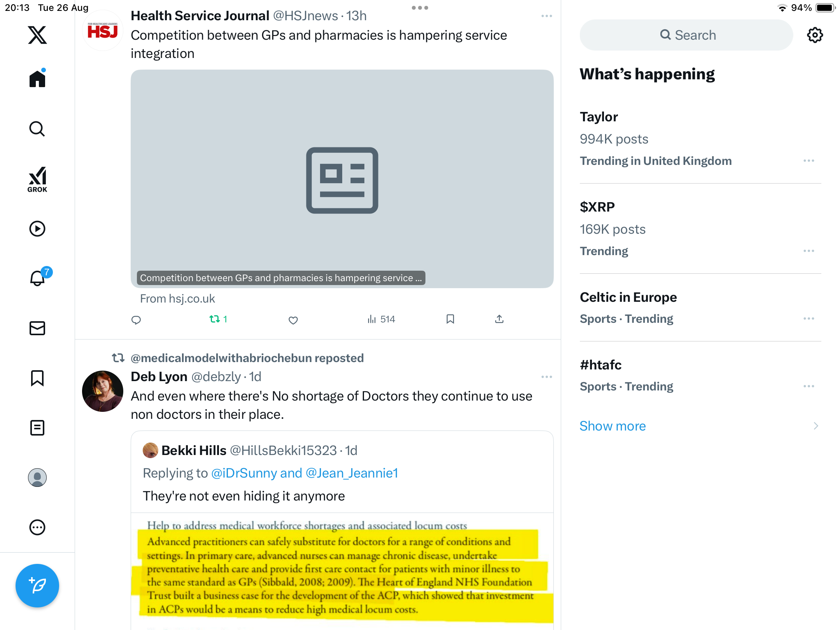
Task: Expand Show more trends
Action: (x=612, y=426)
